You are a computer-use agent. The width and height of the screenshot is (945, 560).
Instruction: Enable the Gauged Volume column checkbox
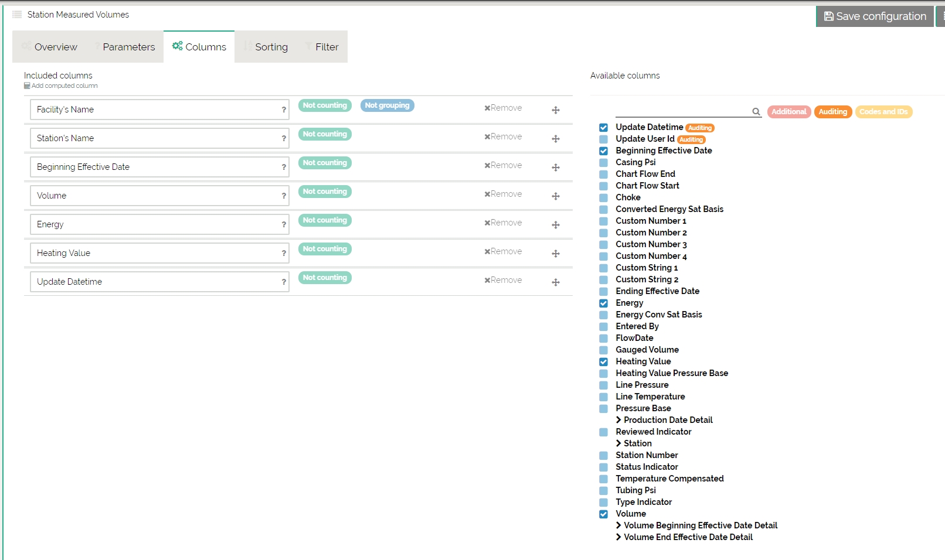click(x=603, y=350)
